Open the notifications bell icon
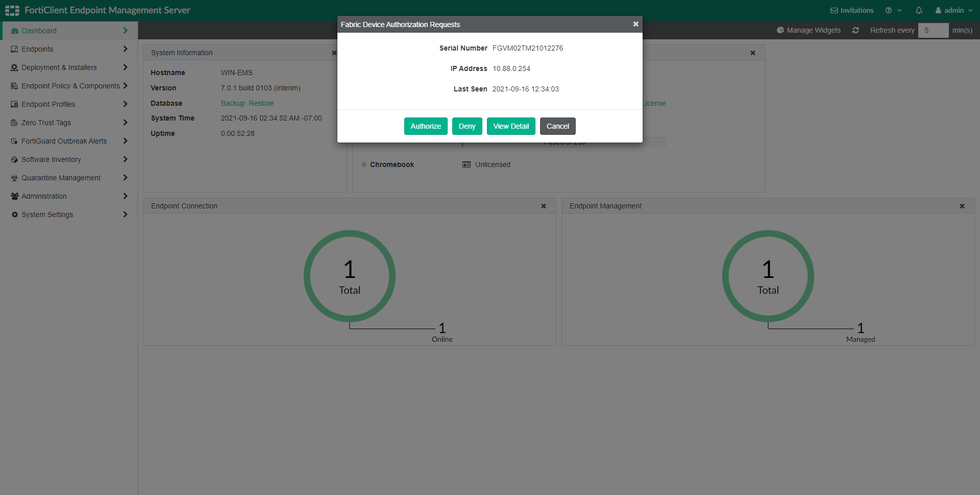This screenshot has height=495, width=980. [x=919, y=10]
